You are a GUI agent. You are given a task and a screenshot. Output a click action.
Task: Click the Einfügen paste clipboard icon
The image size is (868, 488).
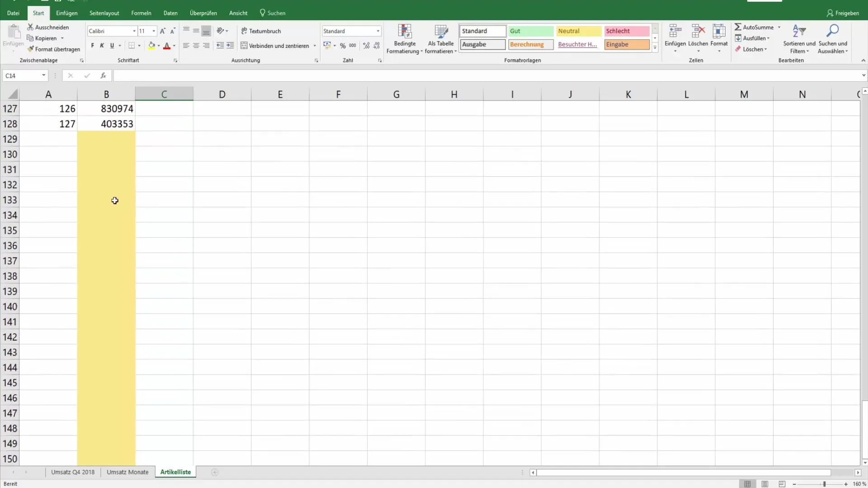[14, 32]
